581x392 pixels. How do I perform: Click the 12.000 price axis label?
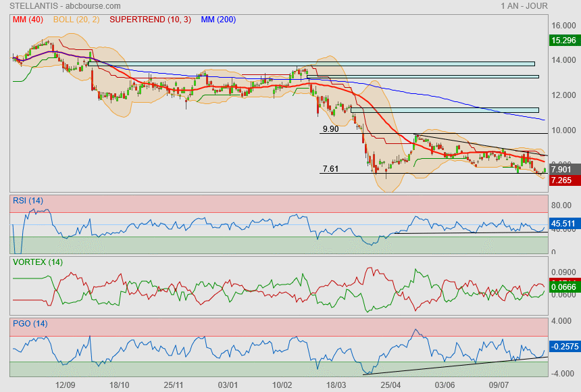pyautogui.click(x=563, y=95)
